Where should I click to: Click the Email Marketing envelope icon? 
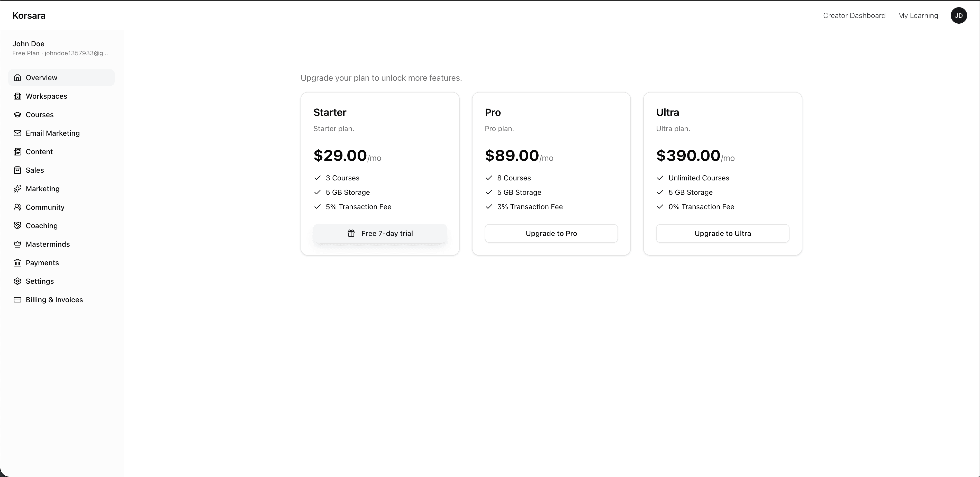tap(18, 133)
